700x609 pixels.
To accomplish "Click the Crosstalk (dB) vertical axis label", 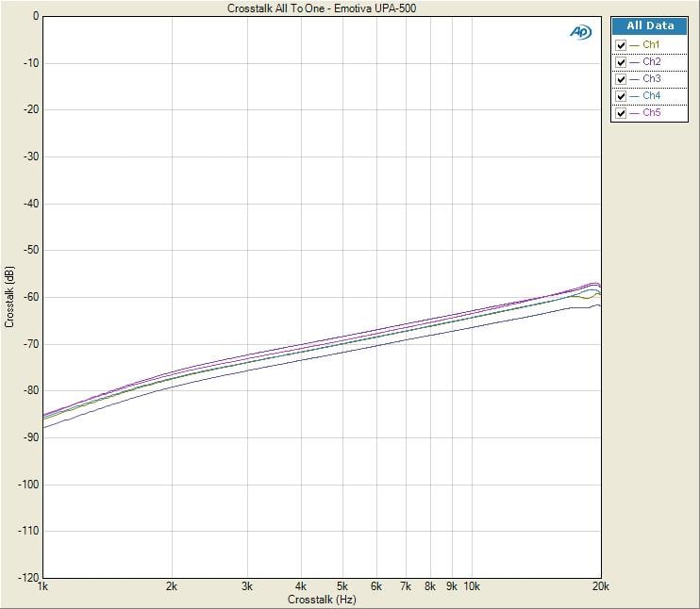I will point(9,297).
